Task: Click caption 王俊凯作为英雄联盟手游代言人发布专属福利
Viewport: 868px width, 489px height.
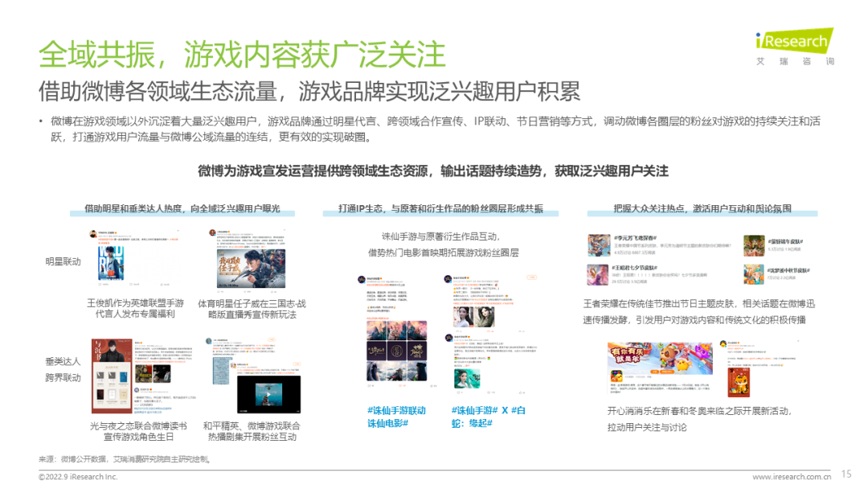Action: (x=135, y=309)
